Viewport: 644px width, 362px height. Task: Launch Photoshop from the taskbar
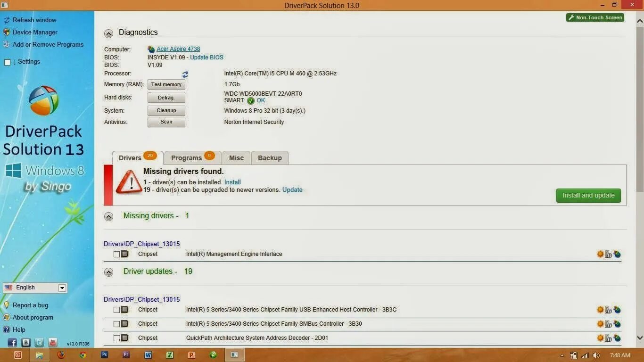pyautogui.click(x=105, y=355)
